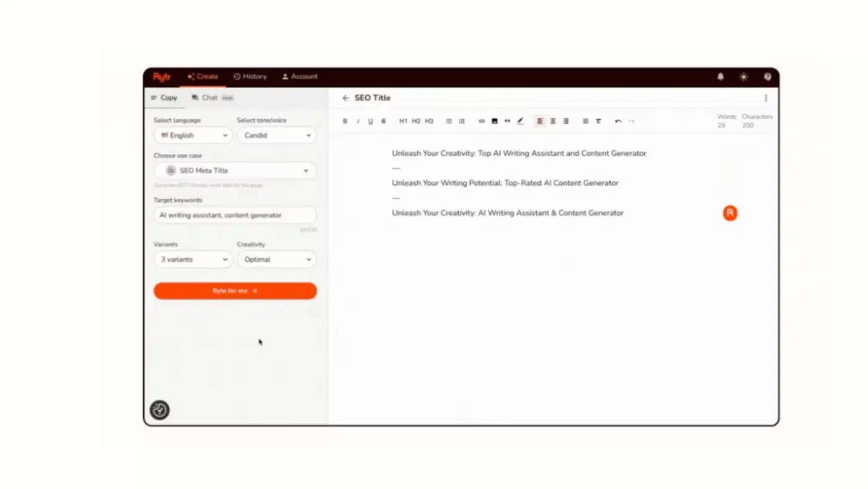Align text to the right

pos(566,121)
